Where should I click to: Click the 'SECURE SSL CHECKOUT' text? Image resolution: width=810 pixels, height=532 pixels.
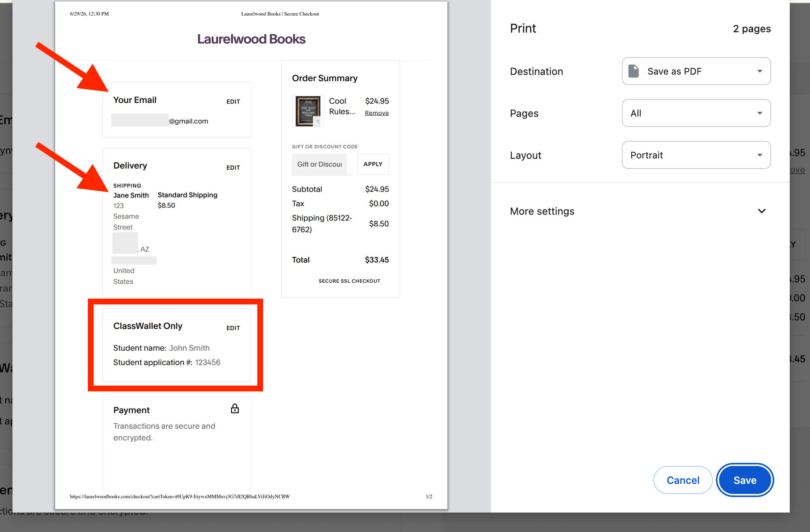pyautogui.click(x=349, y=281)
